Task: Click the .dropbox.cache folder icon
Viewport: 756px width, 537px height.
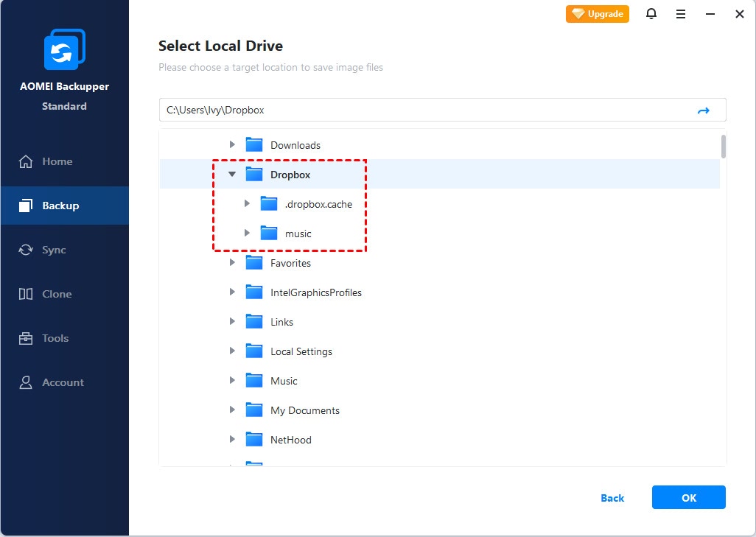Action: coord(268,204)
